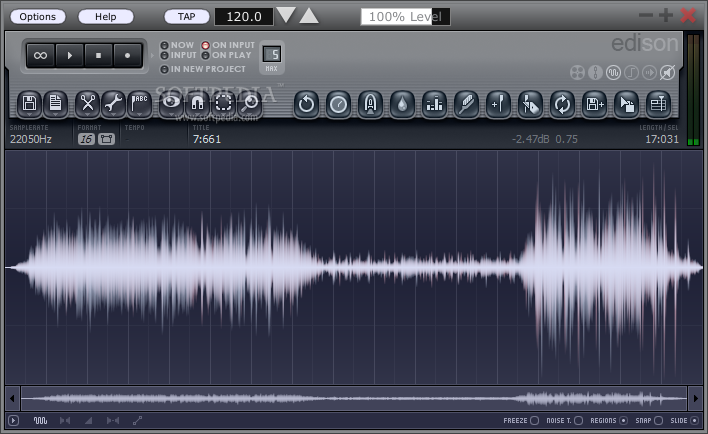Screen dimensions: 708x434
Task: Click the TAP tempo button
Action: point(186,17)
